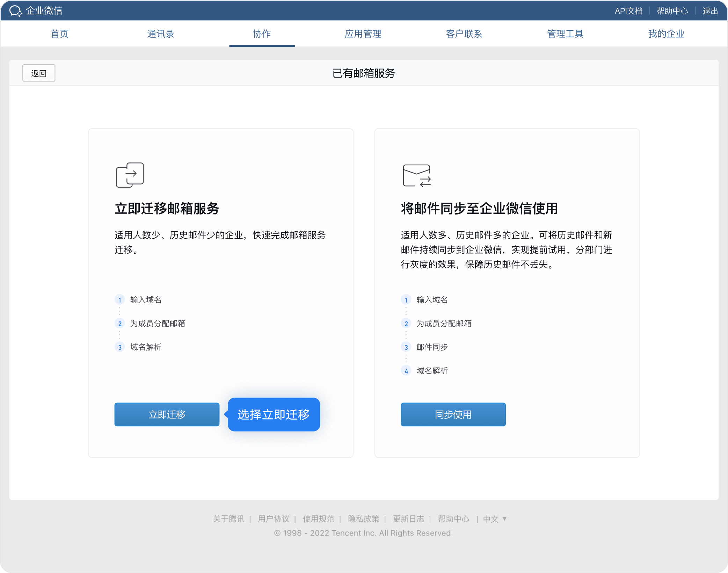Switch to the 通讯录 tab
Viewport: 728px width, 573px height.
coord(161,34)
